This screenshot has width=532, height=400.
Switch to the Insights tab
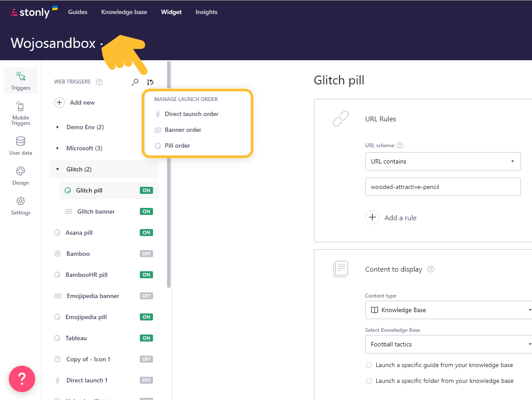click(206, 12)
